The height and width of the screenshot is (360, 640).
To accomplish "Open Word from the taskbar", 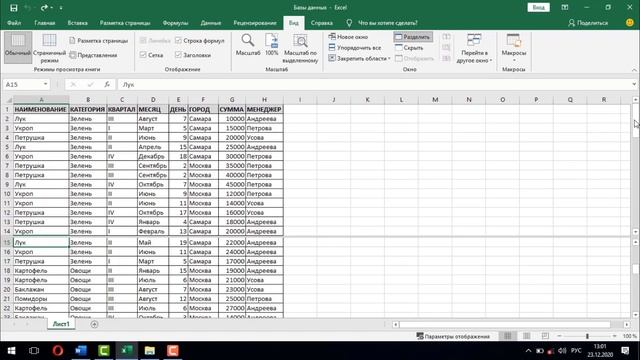I will [x=81, y=351].
